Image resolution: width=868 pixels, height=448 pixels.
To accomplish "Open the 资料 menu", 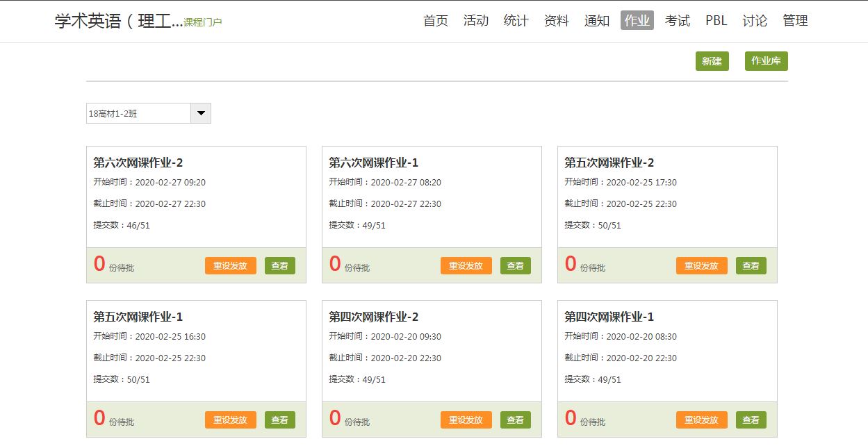I will [x=556, y=21].
